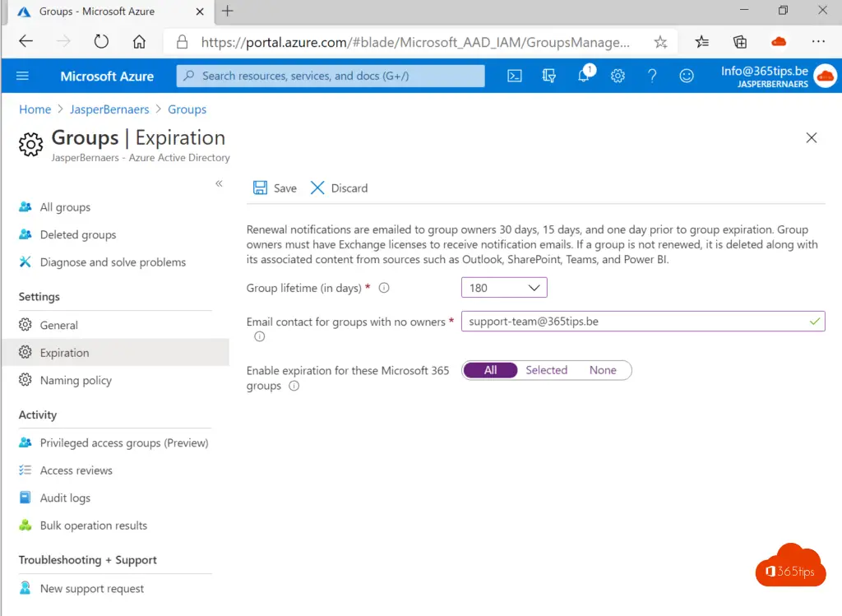Click the browser back arrow
The image size is (842, 616).
pos(25,41)
